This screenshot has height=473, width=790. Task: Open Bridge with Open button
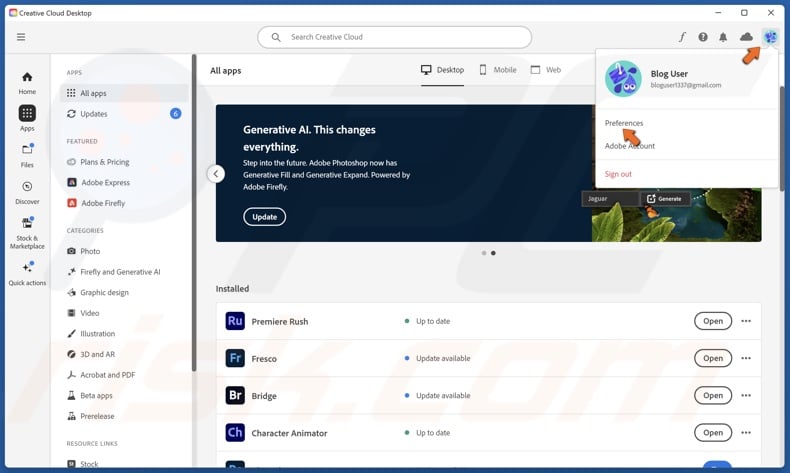713,395
